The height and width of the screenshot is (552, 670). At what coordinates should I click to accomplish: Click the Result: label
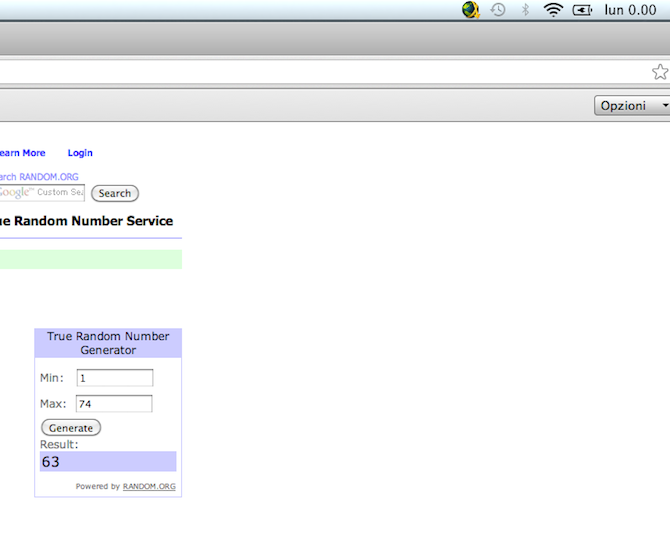(x=59, y=444)
